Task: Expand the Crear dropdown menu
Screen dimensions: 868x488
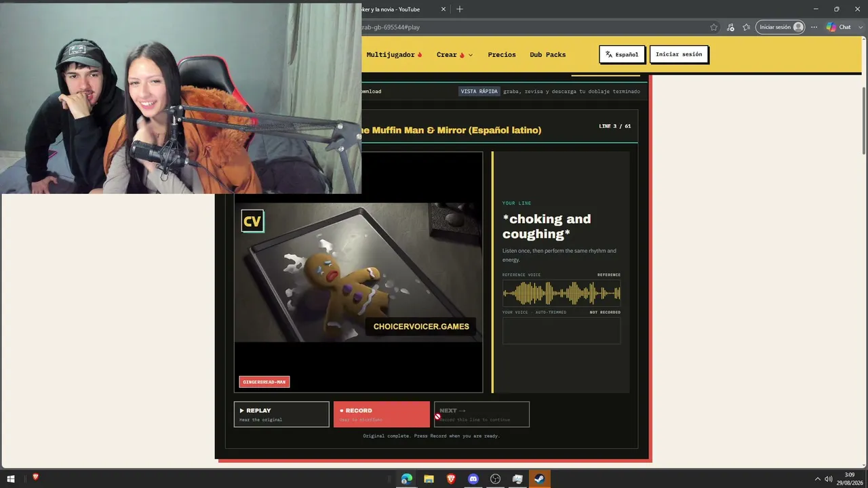Action: [454, 55]
